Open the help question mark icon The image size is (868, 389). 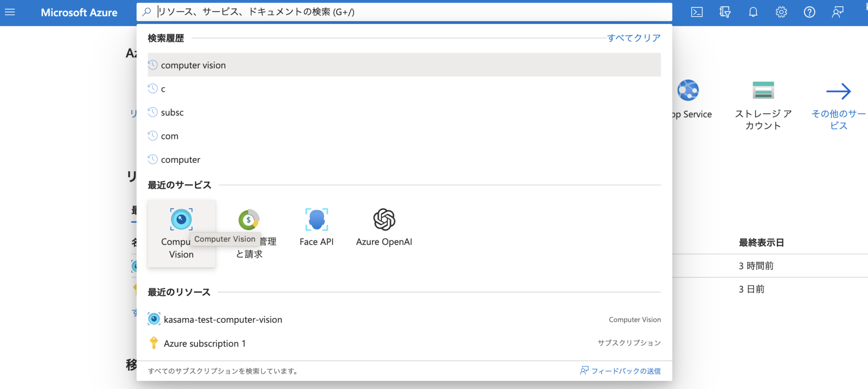pos(809,12)
